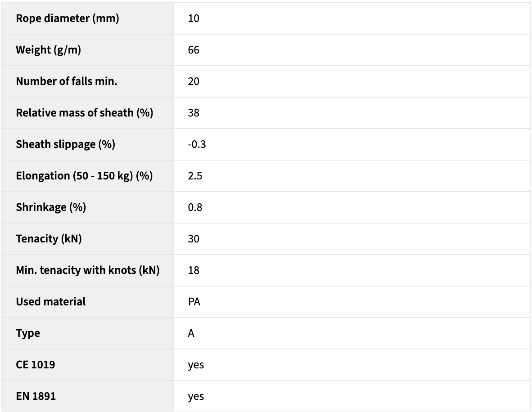Select the shrinkage value 0.8
Viewport: 532px width, 412px height.
(x=195, y=207)
